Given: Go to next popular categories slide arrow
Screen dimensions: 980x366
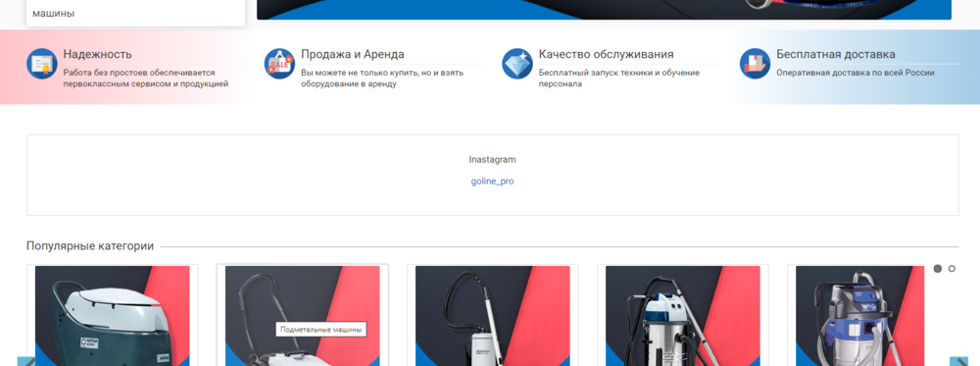Looking at the screenshot, I should point(958,362).
